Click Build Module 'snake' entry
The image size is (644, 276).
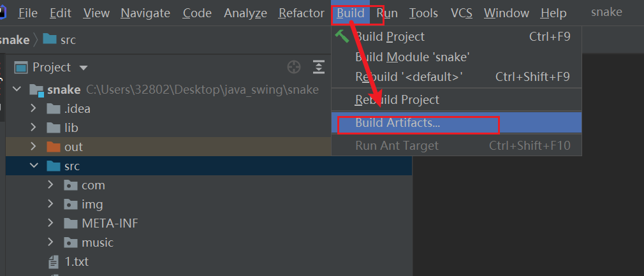point(412,57)
